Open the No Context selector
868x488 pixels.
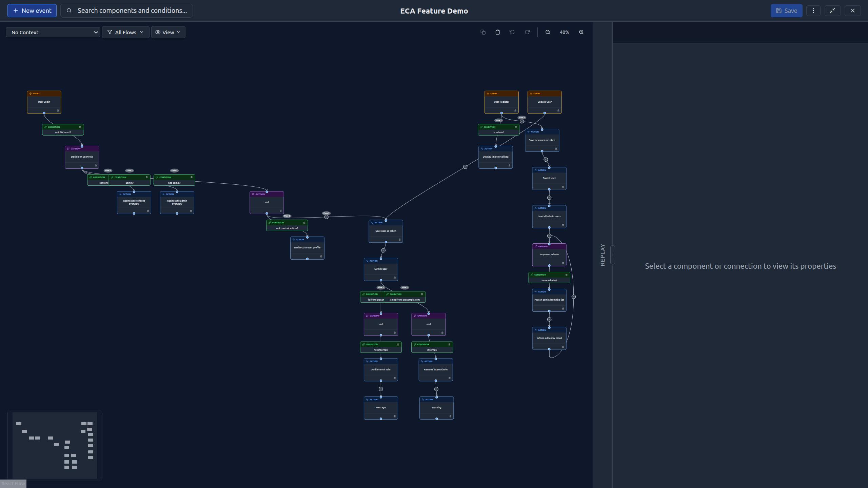pyautogui.click(x=53, y=32)
